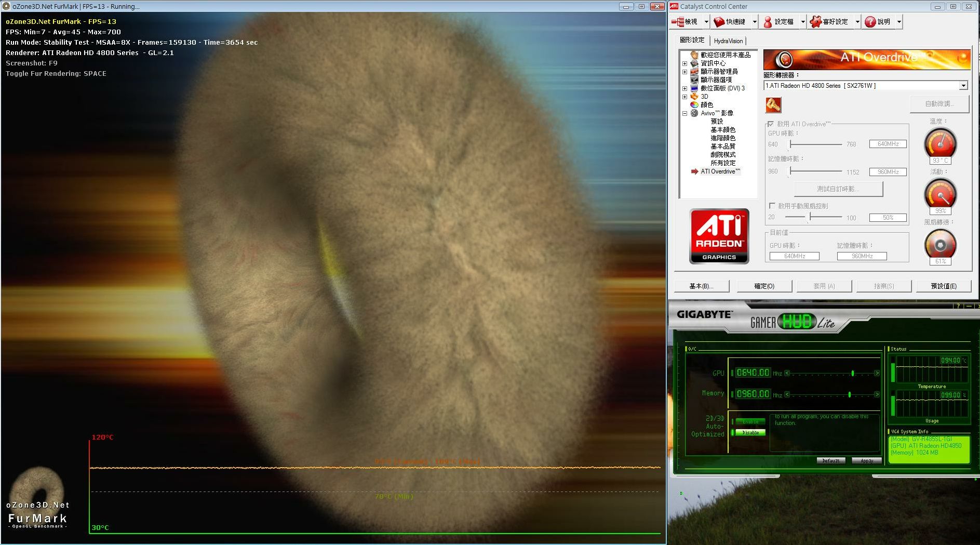Open the 說明 (Help) toolbar button

pos(878,21)
